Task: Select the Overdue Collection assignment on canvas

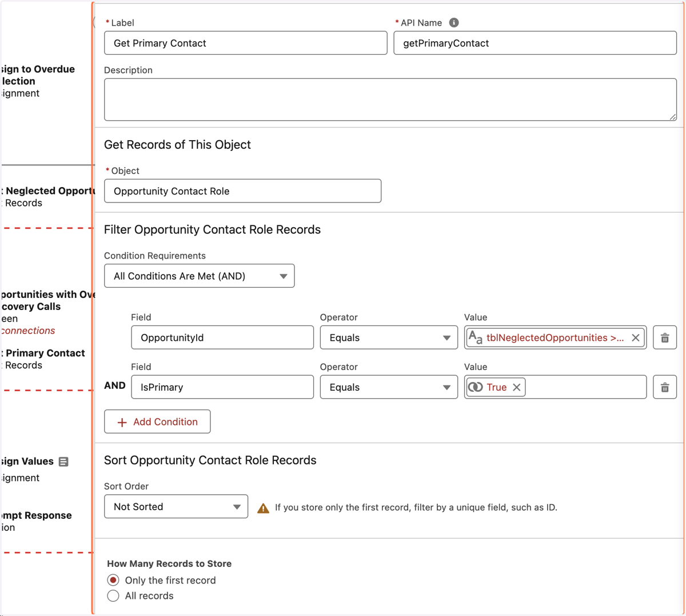Action: click(x=38, y=81)
